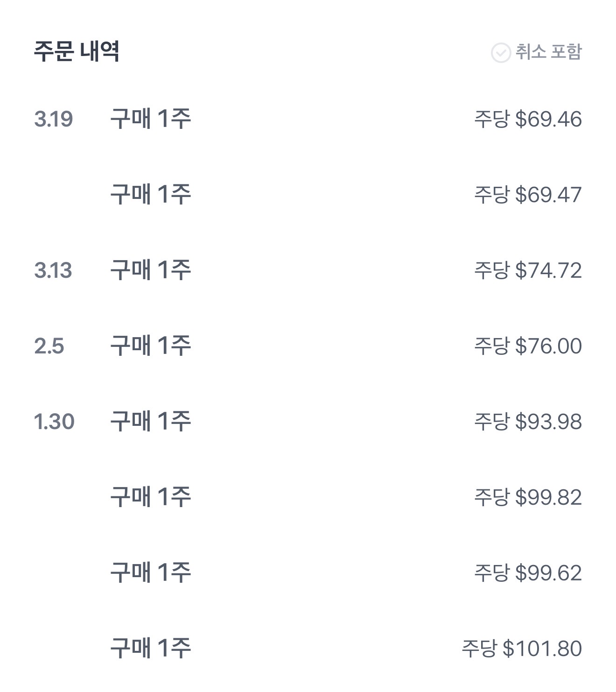The height and width of the screenshot is (692, 616).
Task: Tap the 주당 $93.98 price text
Action: [x=528, y=422]
